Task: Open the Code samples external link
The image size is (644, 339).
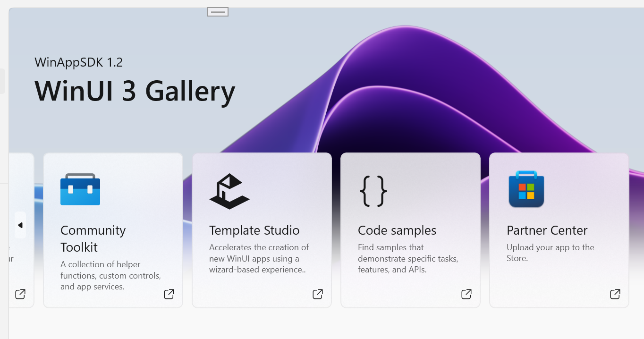Action: pos(466,294)
